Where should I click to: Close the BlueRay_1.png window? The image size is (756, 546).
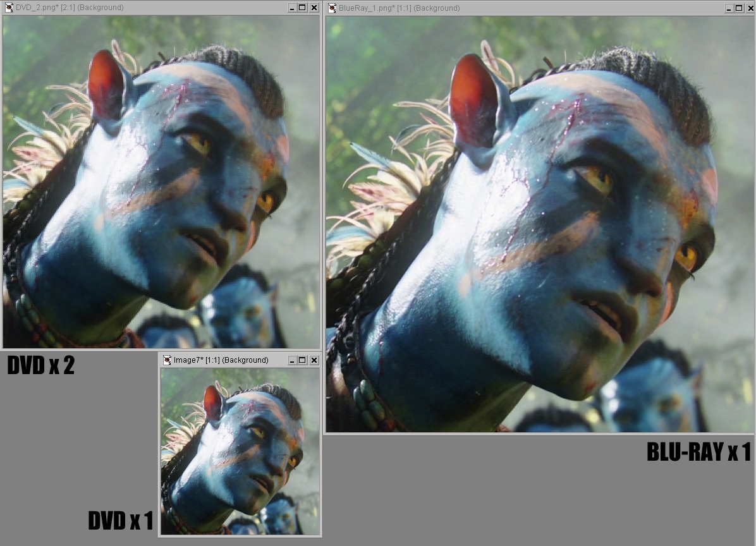[x=751, y=8]
